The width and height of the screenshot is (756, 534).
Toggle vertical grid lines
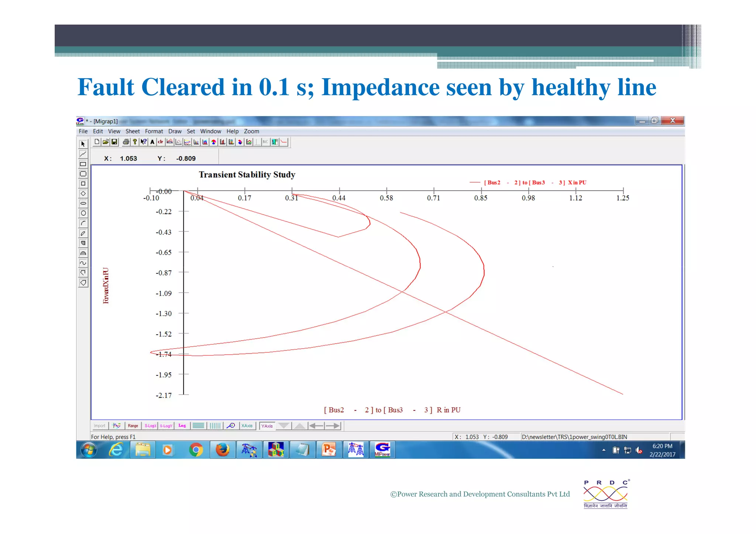click(x=215, y=426)
